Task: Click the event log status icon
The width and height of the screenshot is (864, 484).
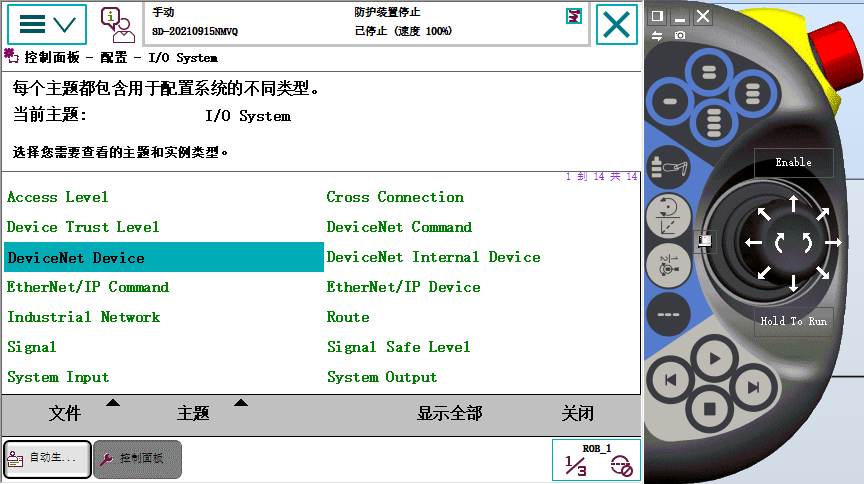Action: [574, 17]
